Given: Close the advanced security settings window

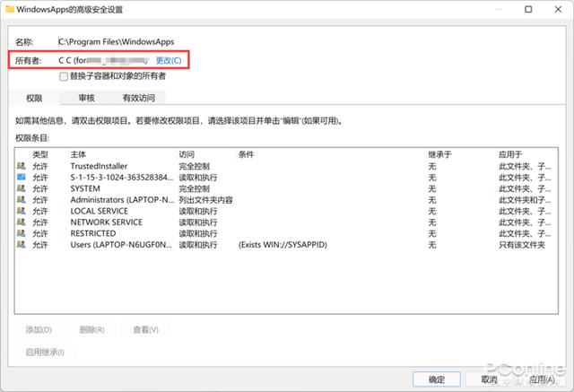Looking at the screenshot, I should point(558,9).
